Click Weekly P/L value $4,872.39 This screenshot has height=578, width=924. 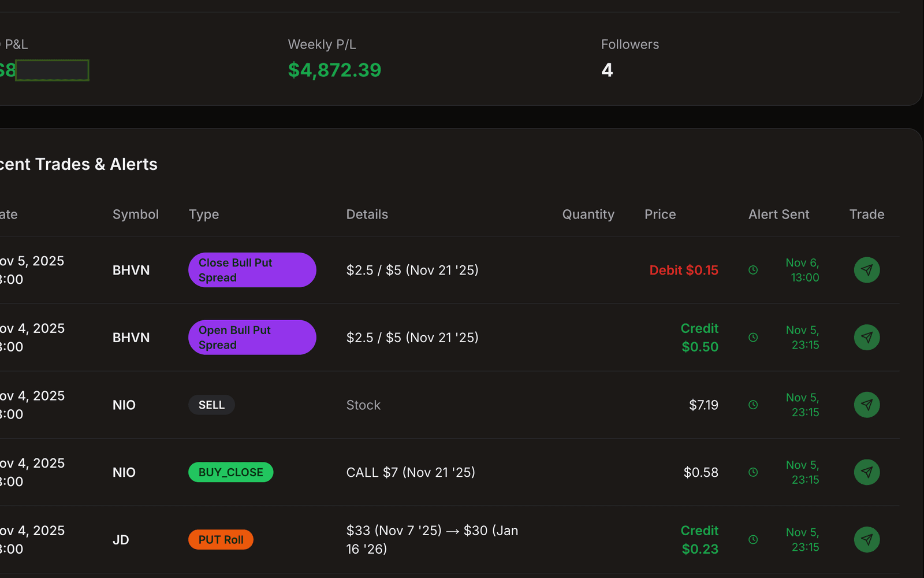pos(335,70)
